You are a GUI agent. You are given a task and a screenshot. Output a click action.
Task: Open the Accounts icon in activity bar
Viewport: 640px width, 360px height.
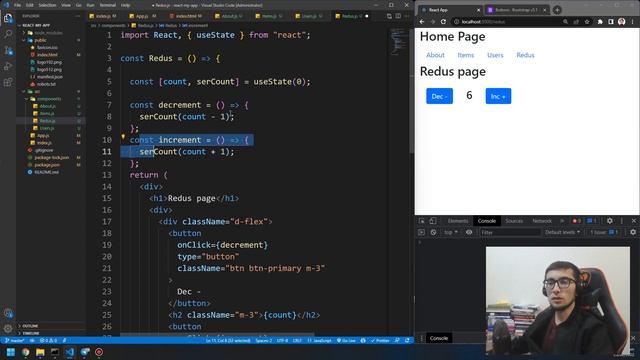(x=8, y=313)
